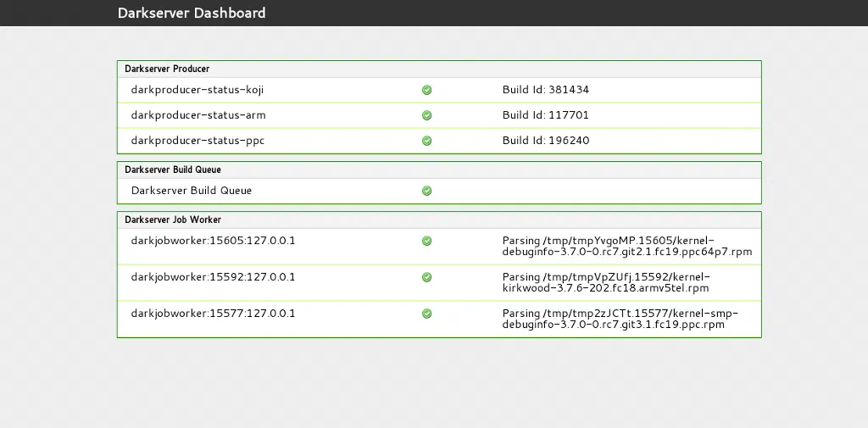The image size is (868, 428).
Task: Click the Build Id: 117701 value
Action: 546,115
